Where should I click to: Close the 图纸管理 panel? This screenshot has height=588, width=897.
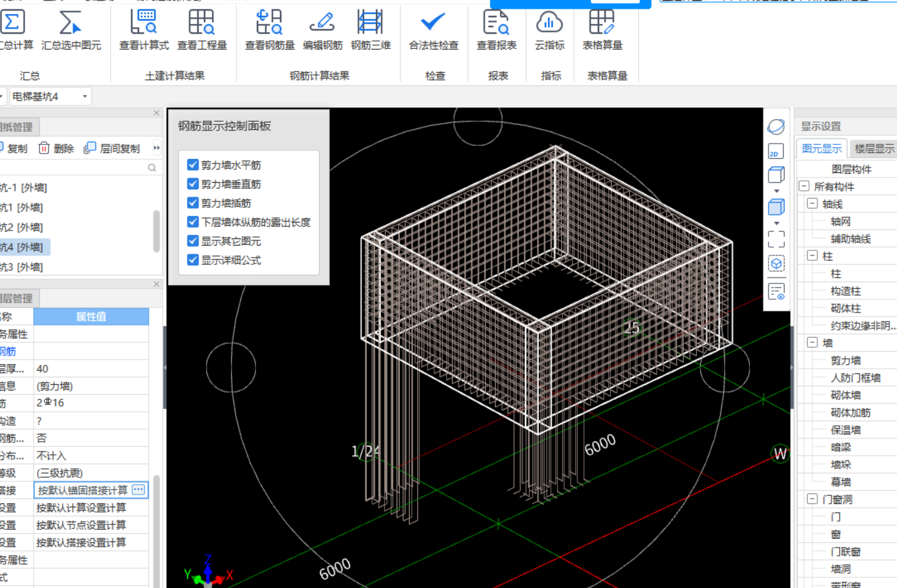coord(156,113)
